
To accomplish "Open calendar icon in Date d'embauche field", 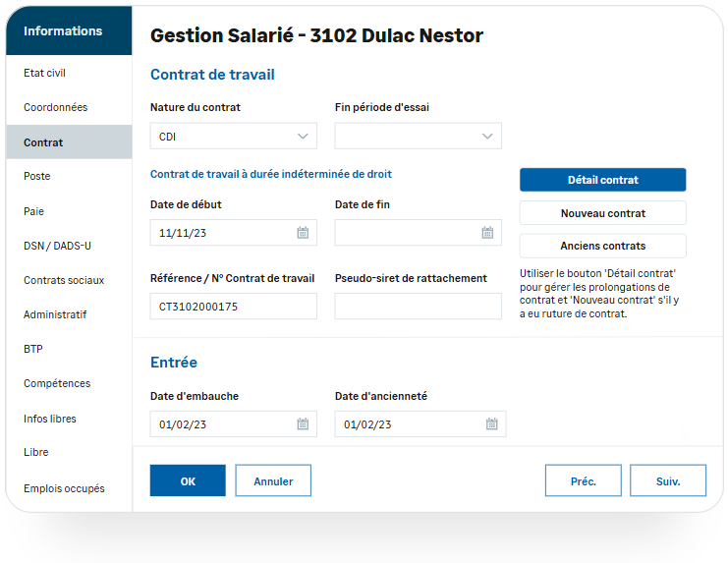I will 303,424.
